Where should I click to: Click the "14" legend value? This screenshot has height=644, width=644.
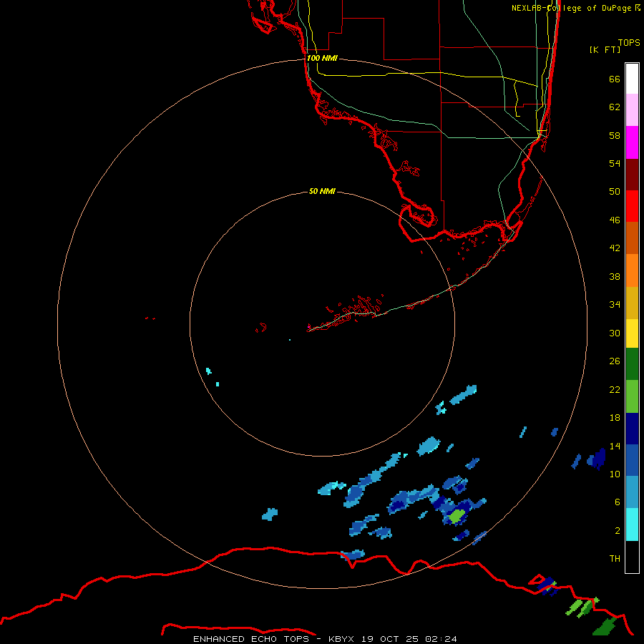pyautogui.click(x=615, y=446)
